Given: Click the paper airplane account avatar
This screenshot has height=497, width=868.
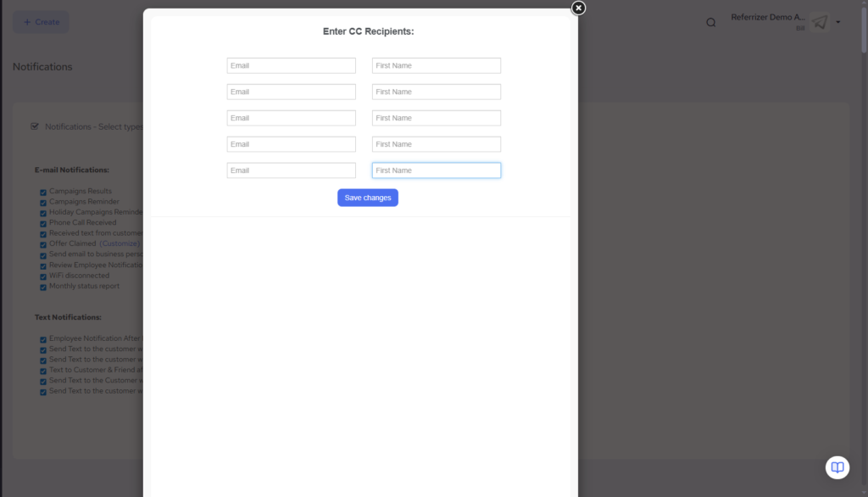Looking at the screenshot, I should click(818, 22).
